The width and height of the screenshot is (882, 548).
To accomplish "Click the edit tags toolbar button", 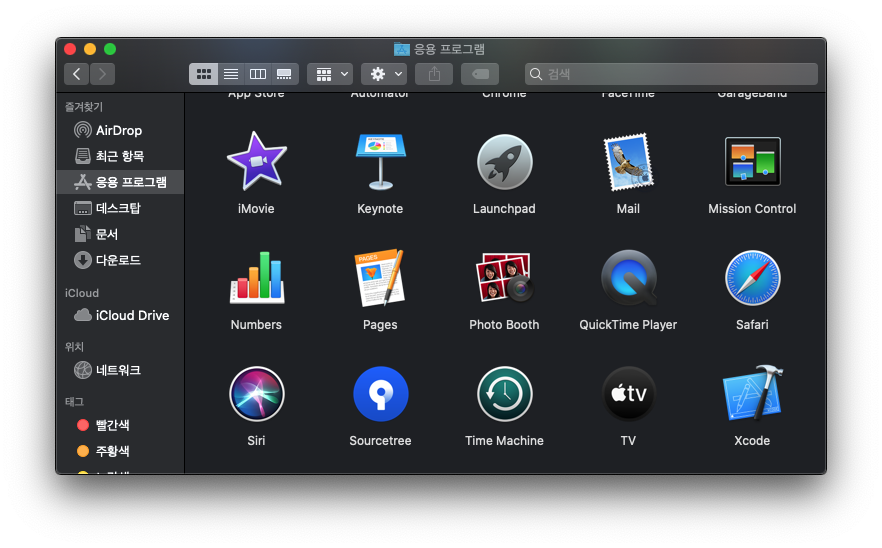I will point(480,74).
